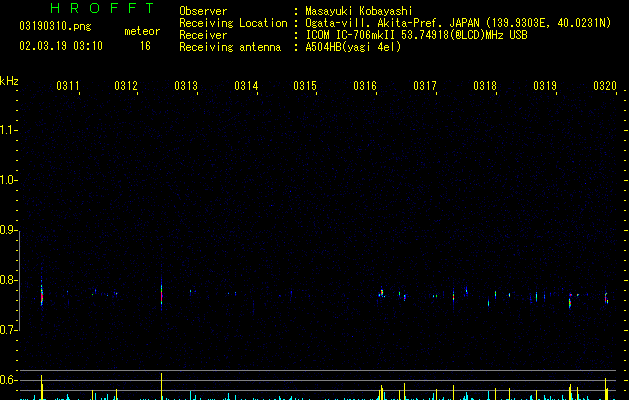This screenshot has width=629, height=400.
Task: Click the 0318 time marker
Action: point(485,86)
